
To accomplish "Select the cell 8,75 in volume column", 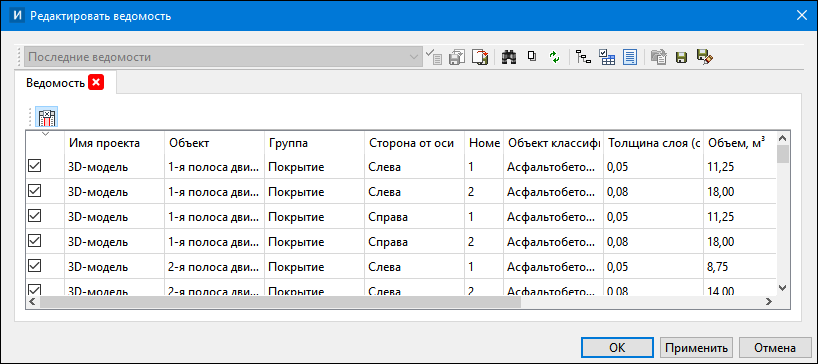I will tap(739, 267).
